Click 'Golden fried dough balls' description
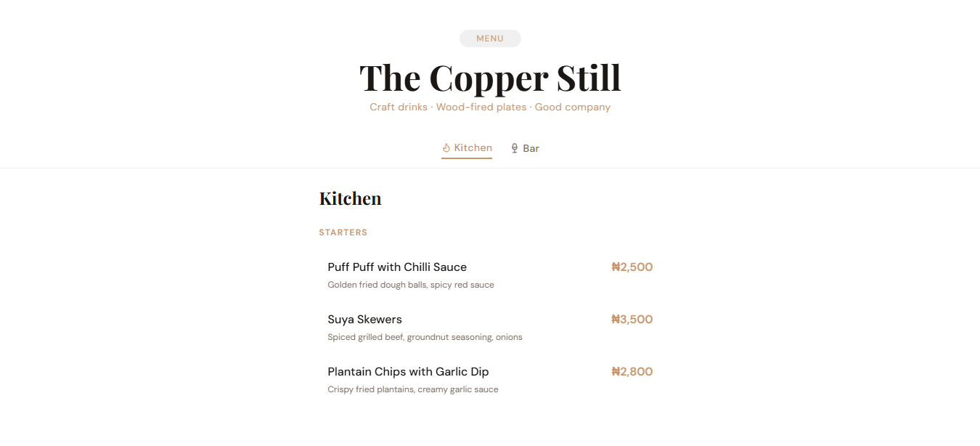Viewport: 980px width, 446px height. pyautogui.click(x=377, y=285)
